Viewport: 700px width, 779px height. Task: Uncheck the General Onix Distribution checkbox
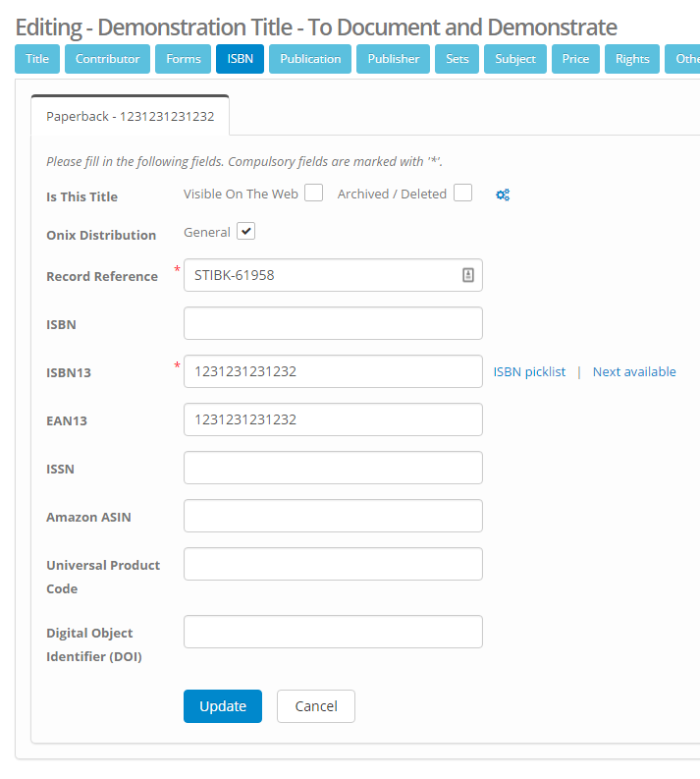[x=246, y=232]
